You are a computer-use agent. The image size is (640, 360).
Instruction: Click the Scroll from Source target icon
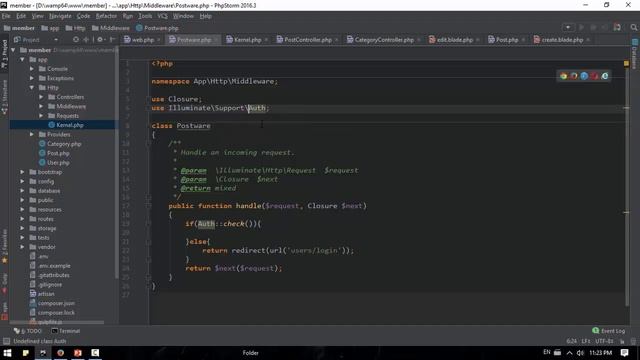pos(76,40)
